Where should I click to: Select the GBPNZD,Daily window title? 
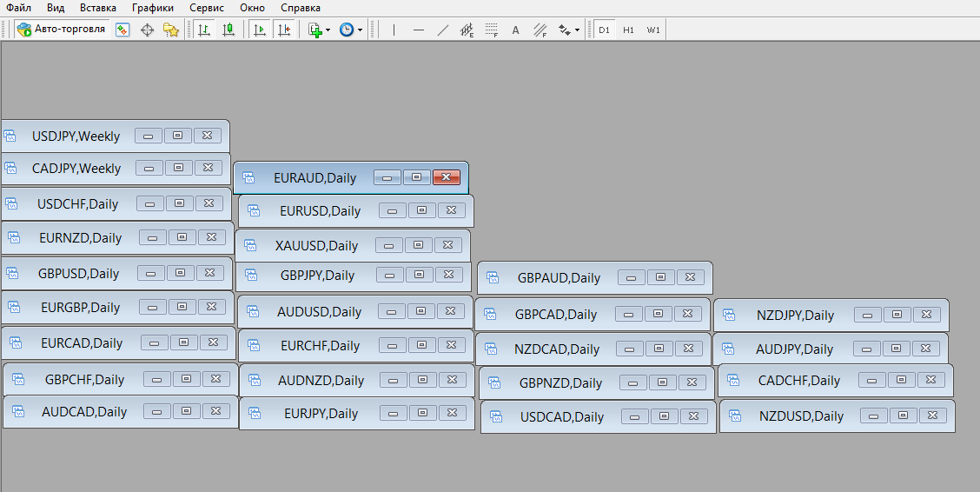[560, 383]
